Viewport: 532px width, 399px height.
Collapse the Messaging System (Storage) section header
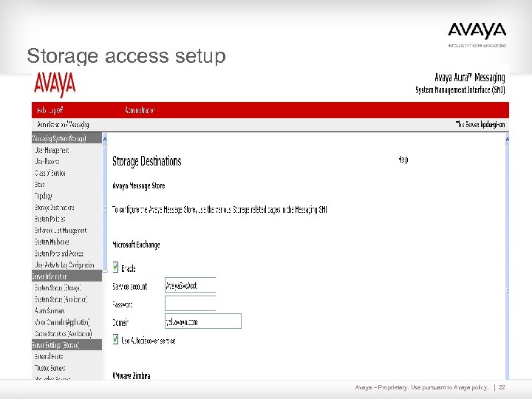tap(66, 138)
